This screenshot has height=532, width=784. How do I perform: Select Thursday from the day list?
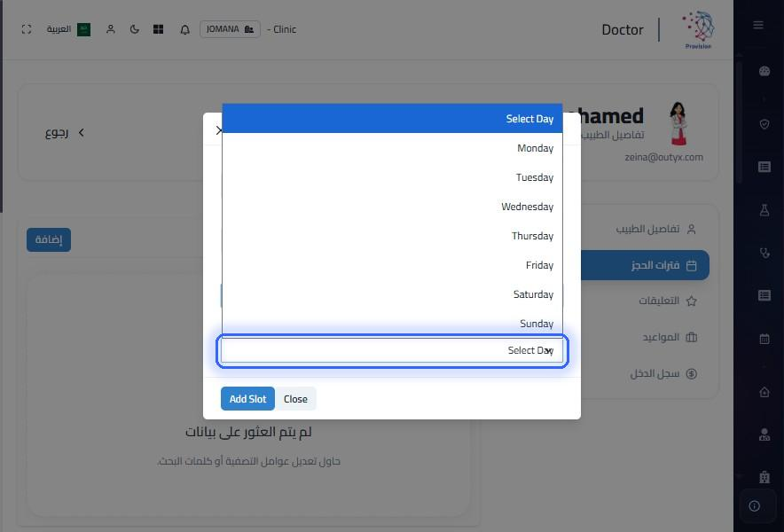tap(393, 236)
